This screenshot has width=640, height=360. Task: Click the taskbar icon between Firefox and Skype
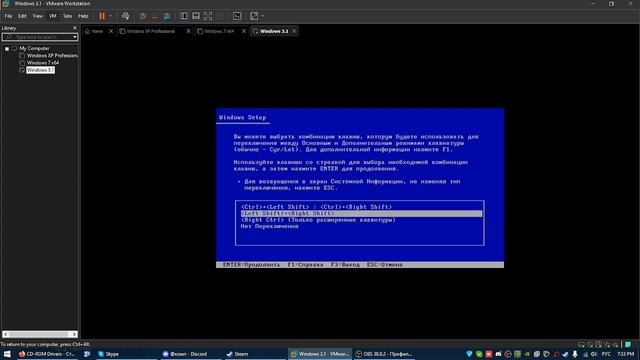click(x=87, y=354)
